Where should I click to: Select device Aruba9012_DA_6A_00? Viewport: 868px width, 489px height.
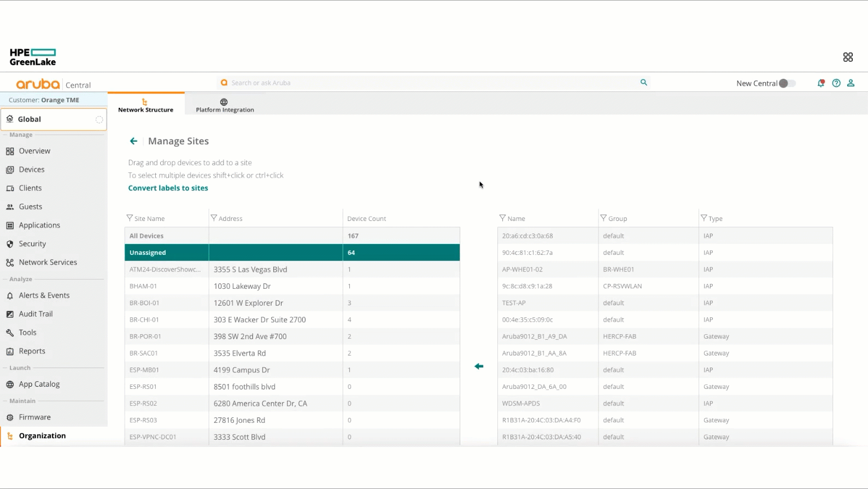coord(665,387)
